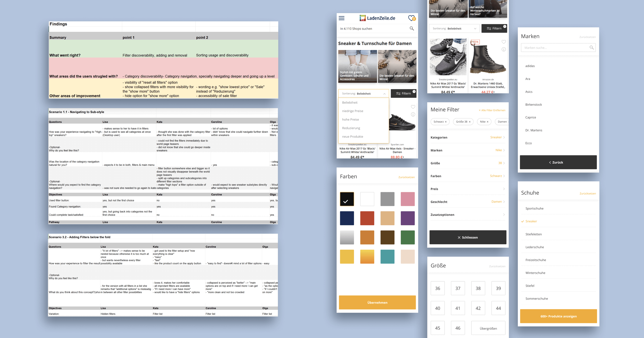This screenshot has height=338, width=644.
Task: Open 'Stylish mit gutem Gewissen' teaser image
Action: (x=358, y=66)
